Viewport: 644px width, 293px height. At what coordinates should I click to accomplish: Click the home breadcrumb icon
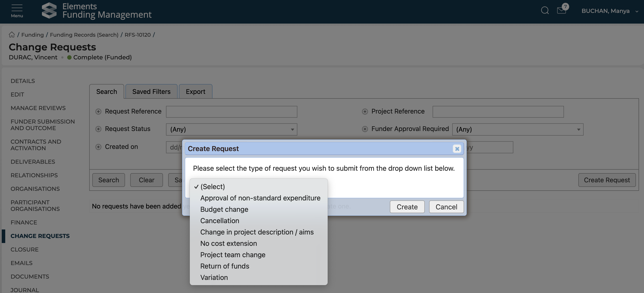point(12,35)
